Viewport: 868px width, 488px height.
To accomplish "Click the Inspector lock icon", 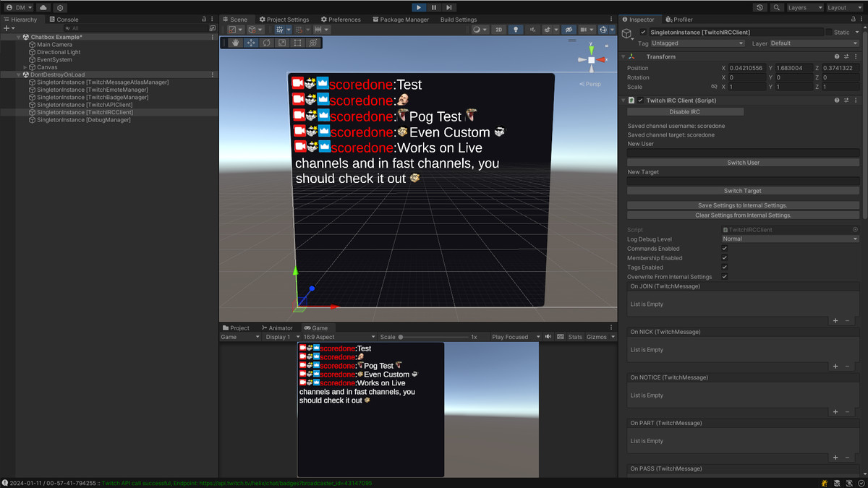I will point(853,20).
